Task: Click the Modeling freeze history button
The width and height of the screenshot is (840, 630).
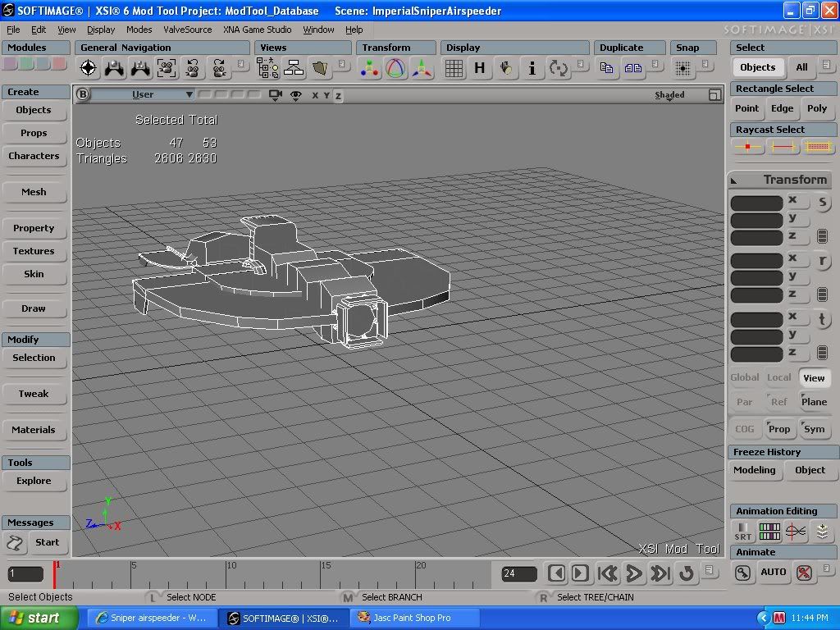Action: 755,470
